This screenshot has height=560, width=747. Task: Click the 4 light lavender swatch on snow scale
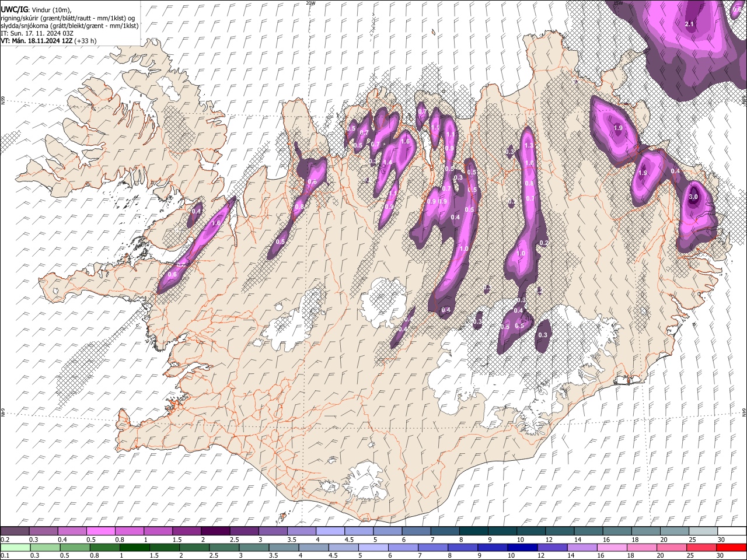click(x=330, y=531)
